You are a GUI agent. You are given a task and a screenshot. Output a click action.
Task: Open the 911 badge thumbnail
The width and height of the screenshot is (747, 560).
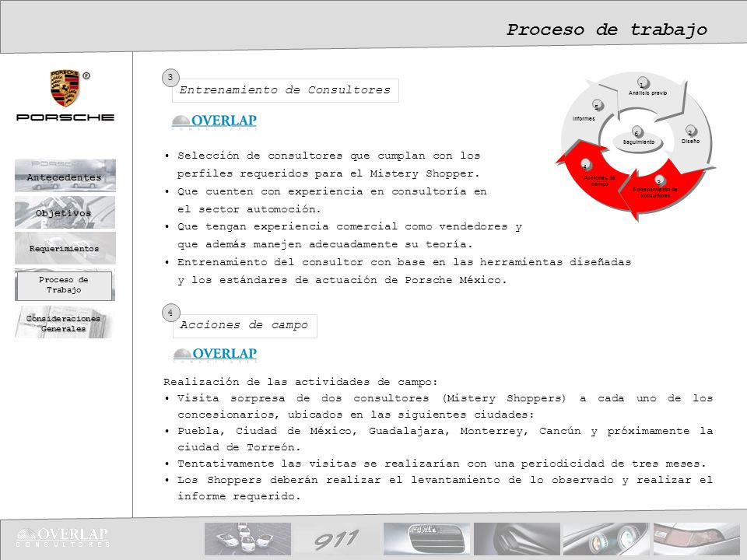tap(337, 539)
